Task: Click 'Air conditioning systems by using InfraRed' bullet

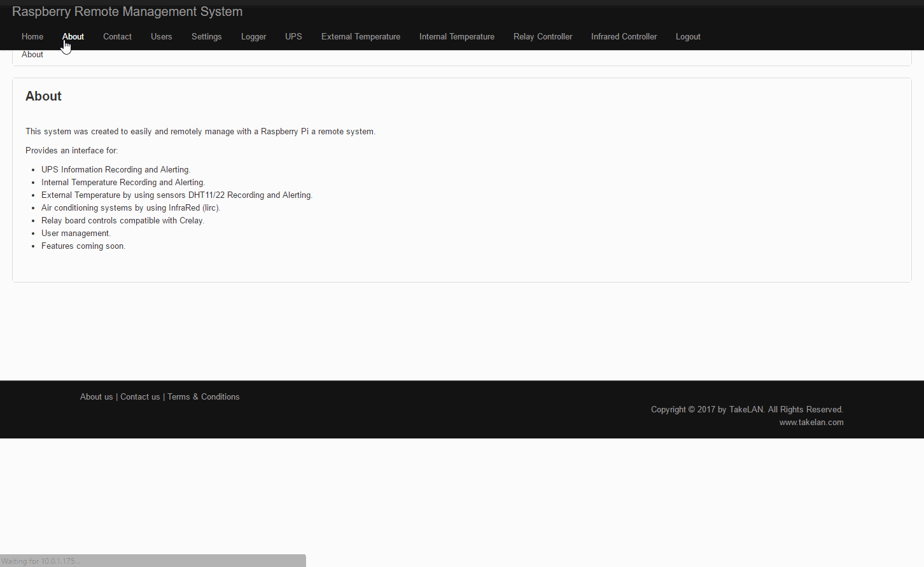Action: pos(130,207)
